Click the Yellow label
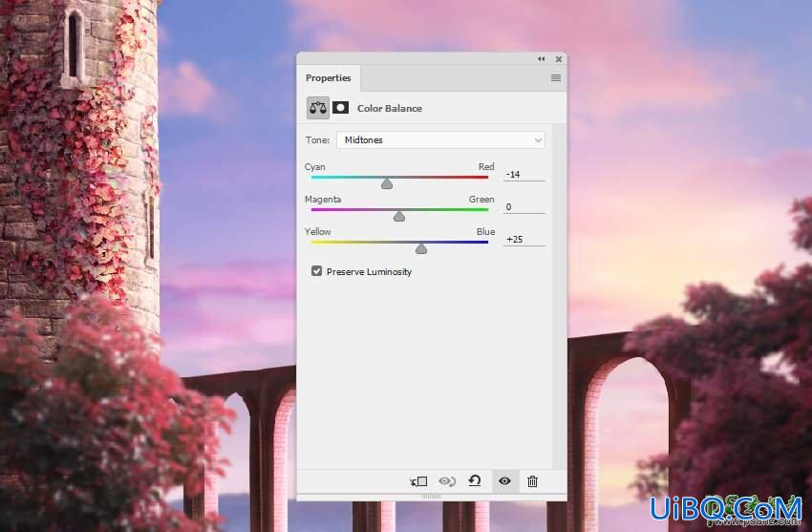This screenshot has width=812, height=532. (x=317, y=232)
